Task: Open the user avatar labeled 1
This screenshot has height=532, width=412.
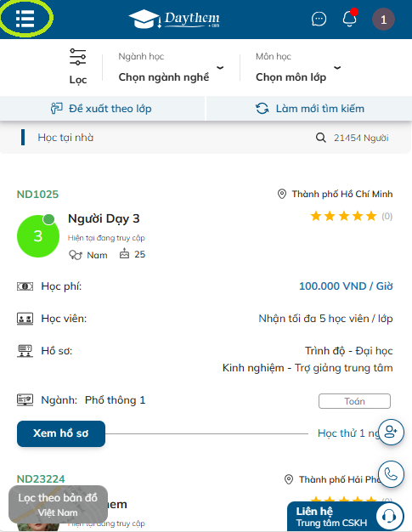Action: (383, 20)
